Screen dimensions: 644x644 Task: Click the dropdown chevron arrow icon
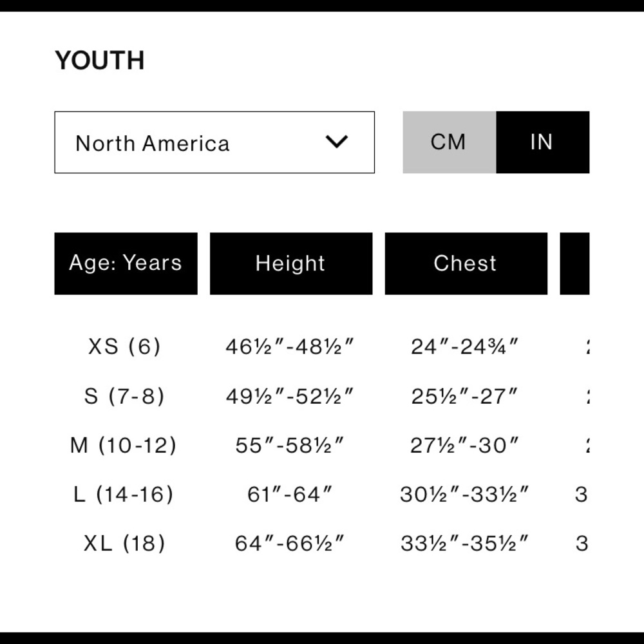click(x=337, y=142)
